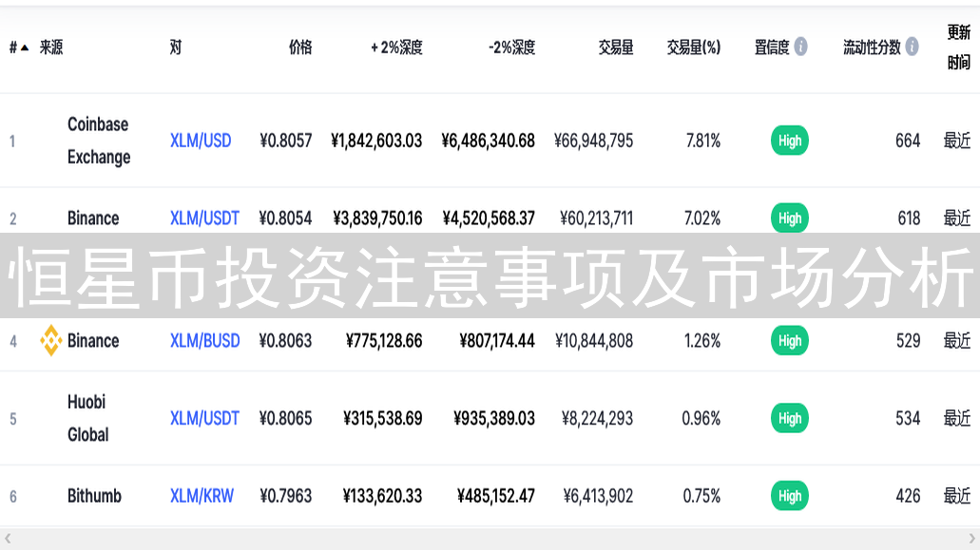Select Binance source name in row 2
The height and width of the screenshot is (550, 980).
point(93,218)
